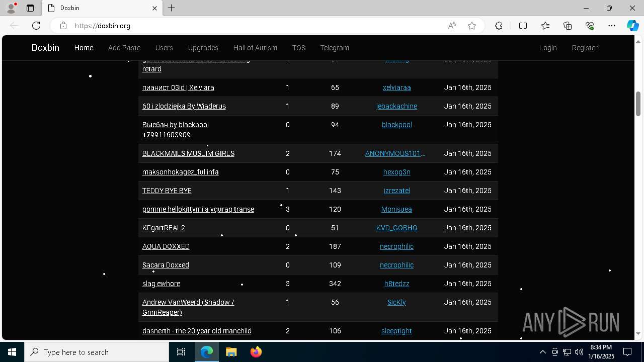The image size is (644, 362).
Task: Launch Firefox from the taskbar
Action: coord(256,352)
